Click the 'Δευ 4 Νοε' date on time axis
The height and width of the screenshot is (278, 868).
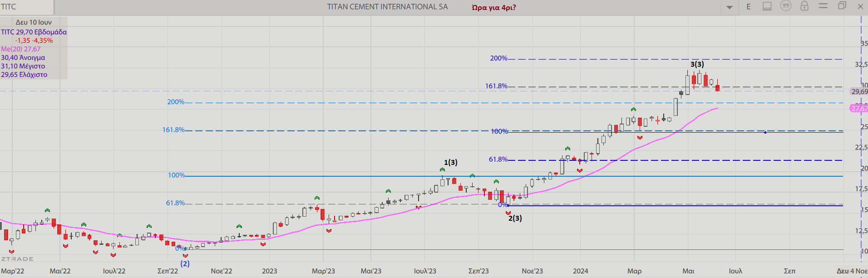click(852, 271)
